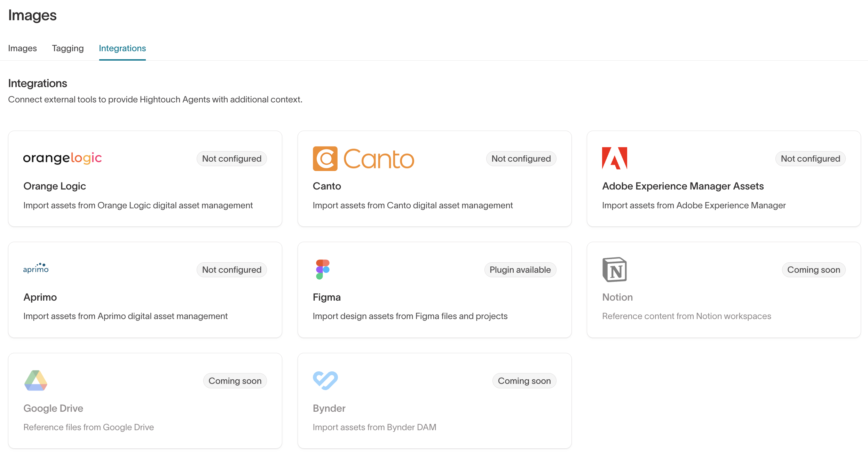Click the Integrations section heading

38,83
